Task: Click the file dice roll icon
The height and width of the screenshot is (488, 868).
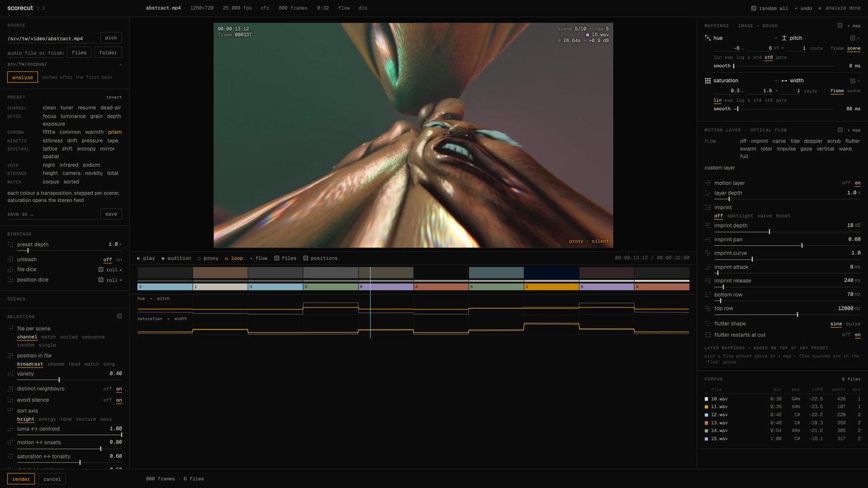Action: 101,270
